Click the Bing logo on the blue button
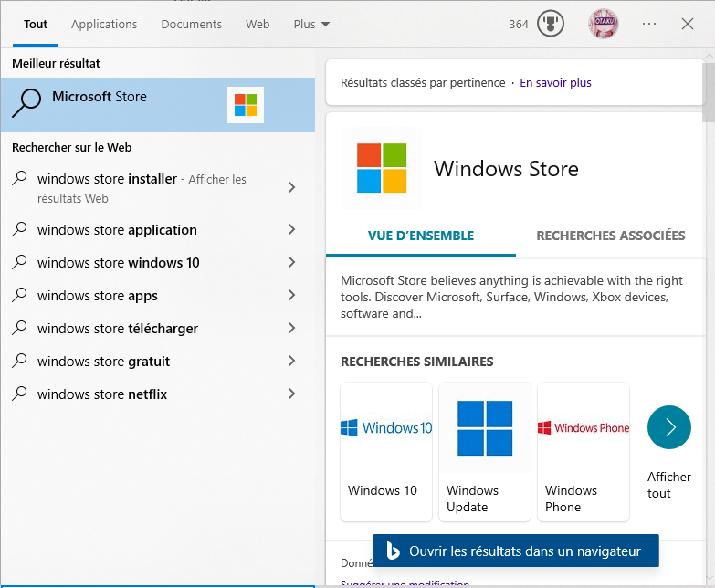This screenshot has width=715, height=588. coord(393,551)
